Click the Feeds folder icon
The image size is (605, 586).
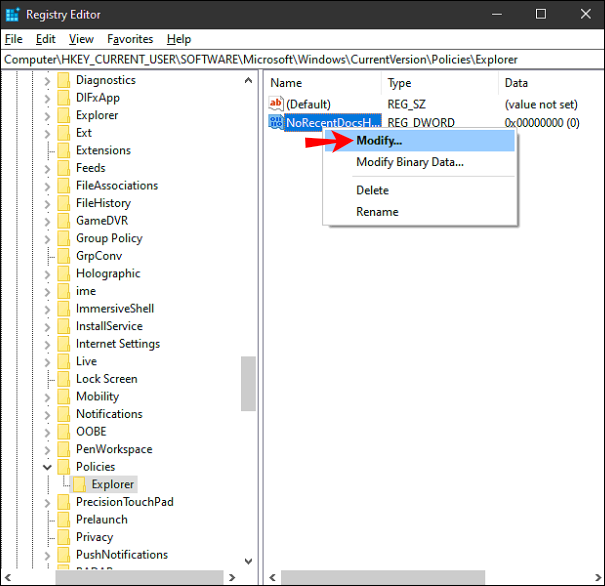click(64, 168)
